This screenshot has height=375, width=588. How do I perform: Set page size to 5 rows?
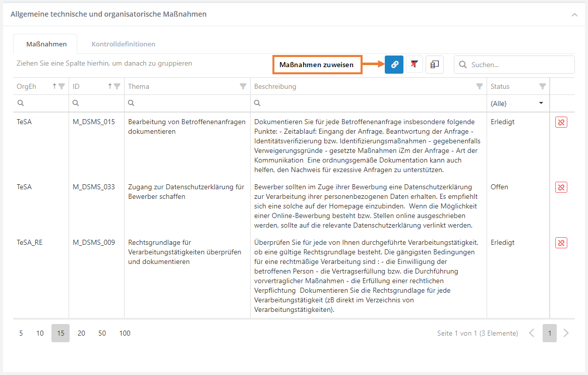point(21,333)
